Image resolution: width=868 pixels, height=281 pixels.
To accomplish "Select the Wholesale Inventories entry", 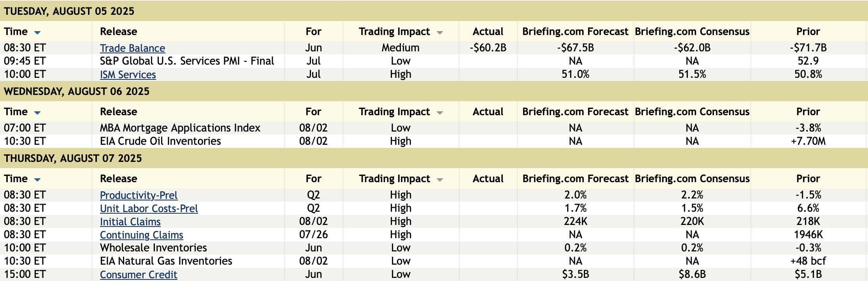I will click(x=153, y=248).
